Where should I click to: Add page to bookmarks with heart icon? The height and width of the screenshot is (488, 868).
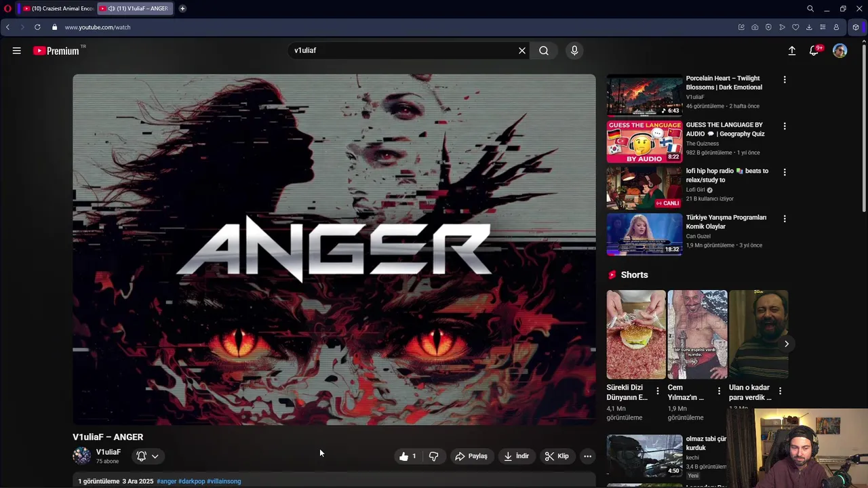coord(795,27)
